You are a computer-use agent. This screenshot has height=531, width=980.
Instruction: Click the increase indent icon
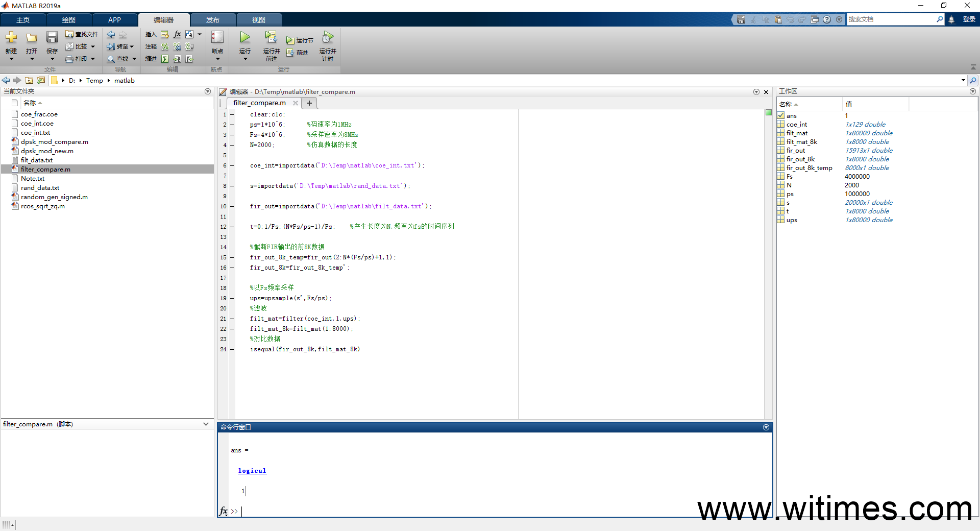click(x=177, y=59)
